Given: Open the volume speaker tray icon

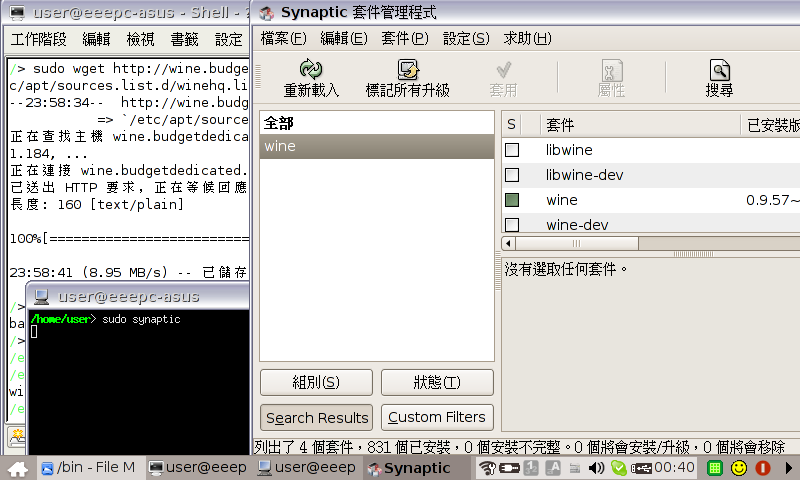Looking at the screenshot, I should point(596,468).
